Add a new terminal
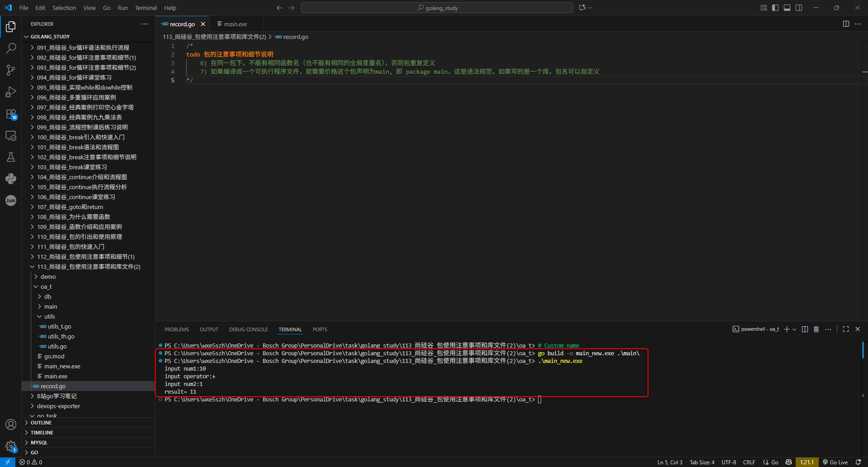 787,329
